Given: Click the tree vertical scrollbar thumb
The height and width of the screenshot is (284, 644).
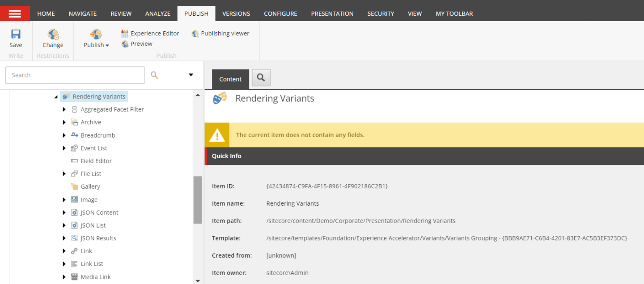Looking at the screenshot, I should click(x=198, y=200).
